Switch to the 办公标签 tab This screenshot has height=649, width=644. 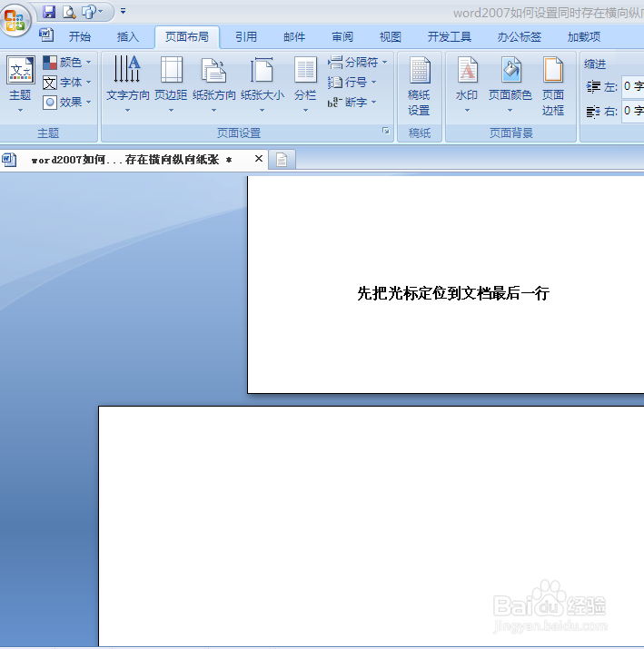point(520,37)
